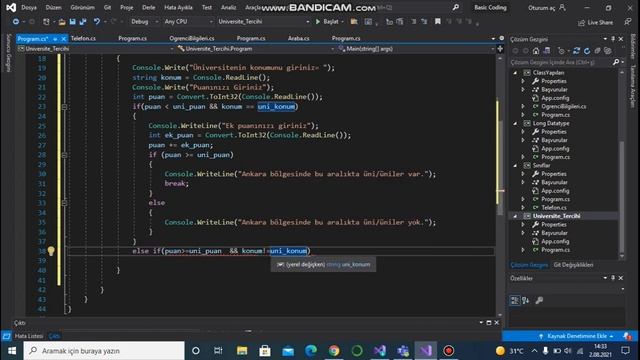The image size is (640, 360).
Task: Click the Bandicam record icon in the taskbar
Action: [449, 351]
